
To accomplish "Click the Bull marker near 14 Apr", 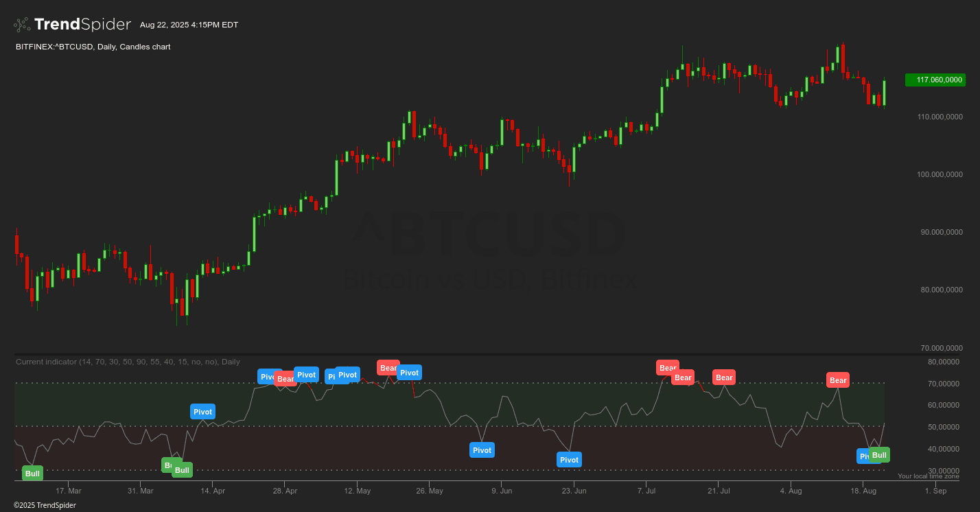I will point(182,469).
